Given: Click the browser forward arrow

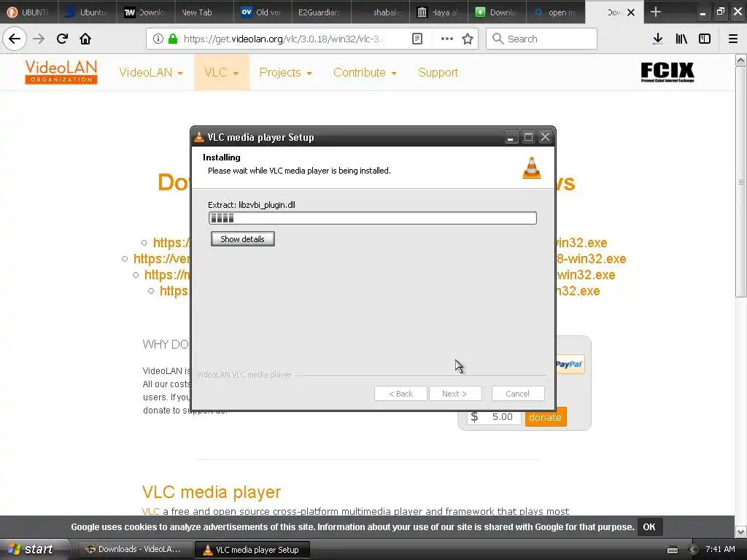Looking at the screenshot, I should tap(39, 39).
